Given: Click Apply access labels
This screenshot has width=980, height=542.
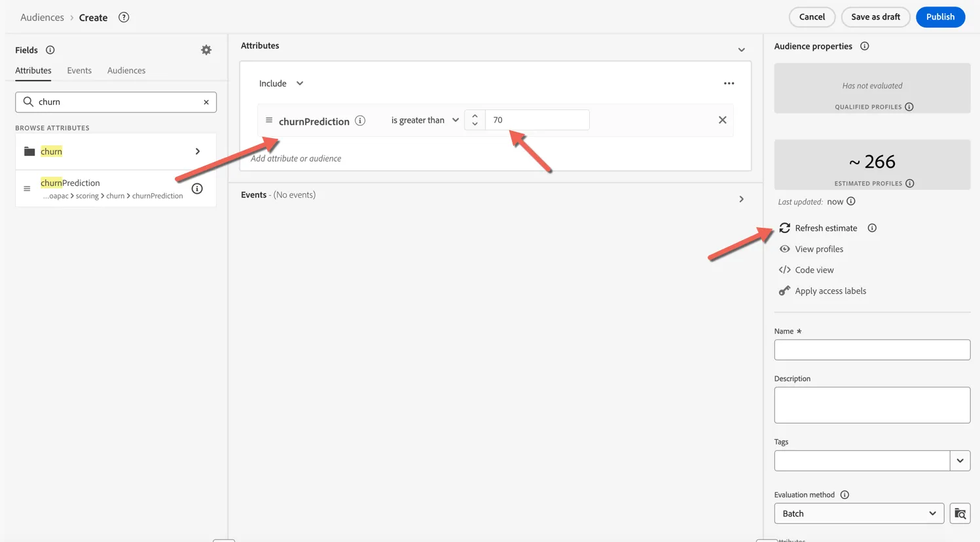Looking at the screenshot, I should pos(822,291).
